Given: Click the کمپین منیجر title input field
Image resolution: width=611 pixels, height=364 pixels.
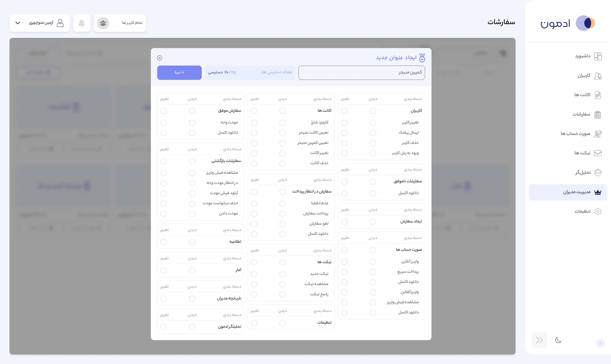Looking at the screenshot, I should (362, 73).
